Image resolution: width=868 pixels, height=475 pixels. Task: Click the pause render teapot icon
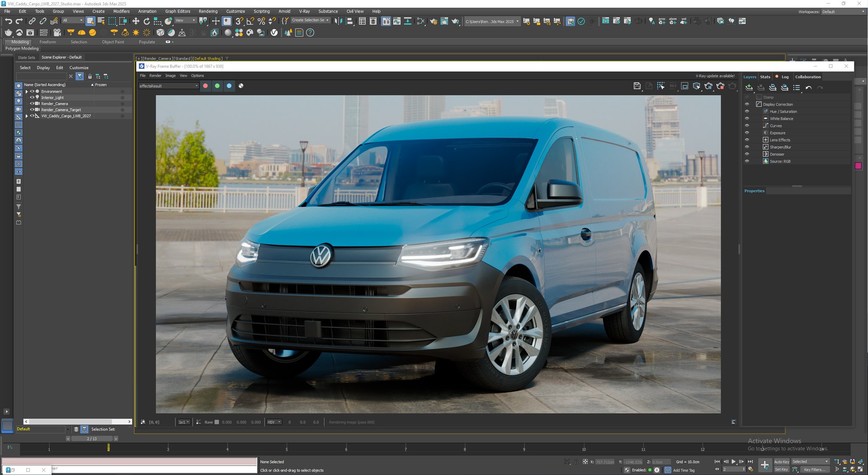coord(708,86)
